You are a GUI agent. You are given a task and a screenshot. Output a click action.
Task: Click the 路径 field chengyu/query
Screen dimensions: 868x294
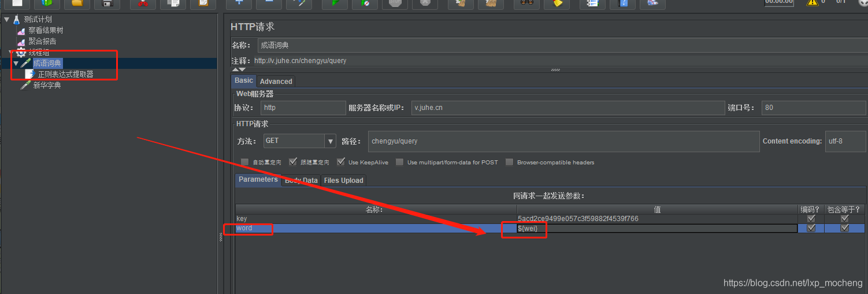(563, 141)
